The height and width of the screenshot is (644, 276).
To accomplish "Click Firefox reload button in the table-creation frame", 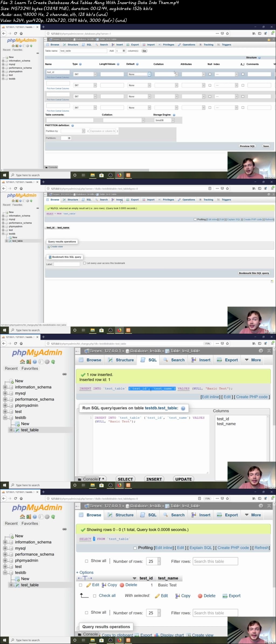I will tap(15, 34).
